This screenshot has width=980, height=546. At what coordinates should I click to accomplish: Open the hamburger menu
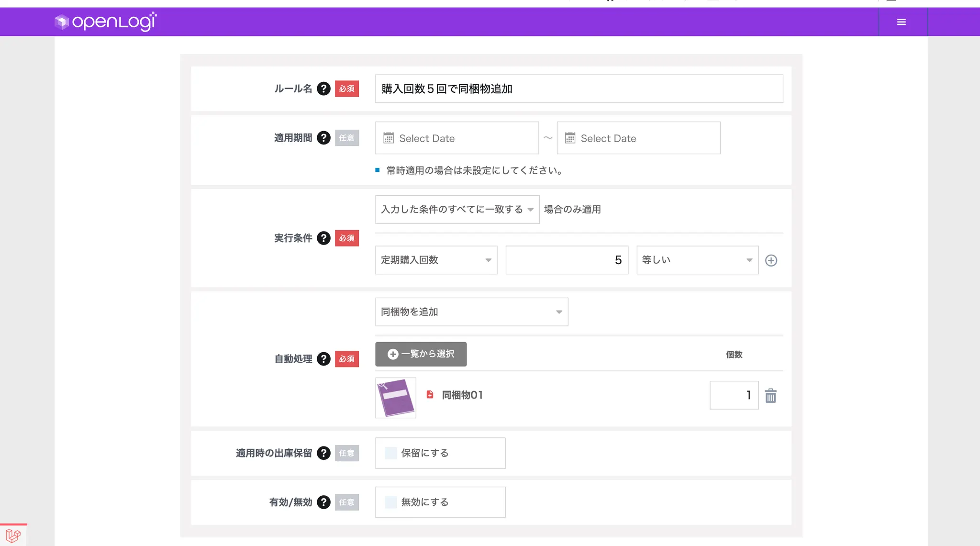pos(901,22)
